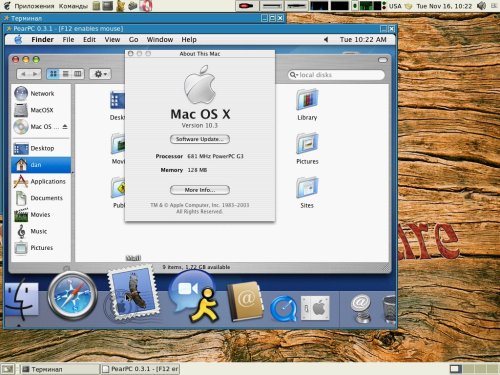The height and width of the screenshot is (375, 500).
Task: Click the Mac menu bar clock
Action: click(x=363, y=40)
